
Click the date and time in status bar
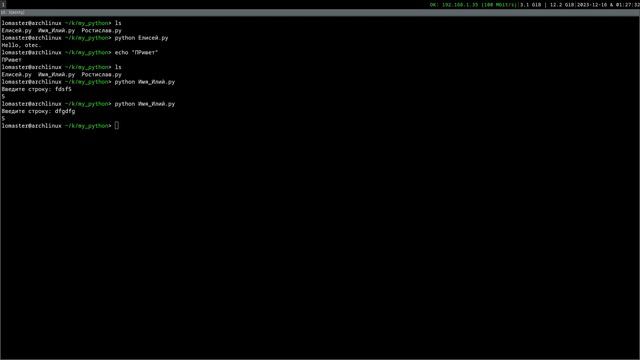click(x=608, y=5)
